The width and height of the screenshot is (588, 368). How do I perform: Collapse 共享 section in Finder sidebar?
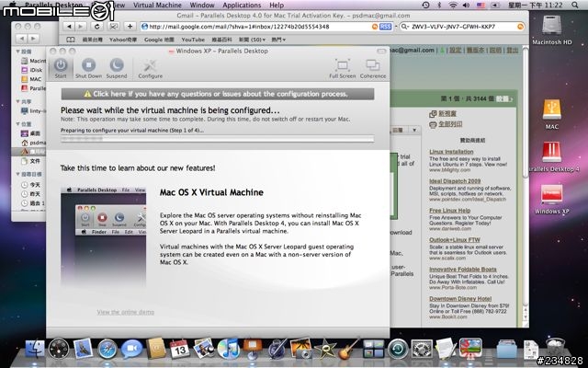point(17,101)
